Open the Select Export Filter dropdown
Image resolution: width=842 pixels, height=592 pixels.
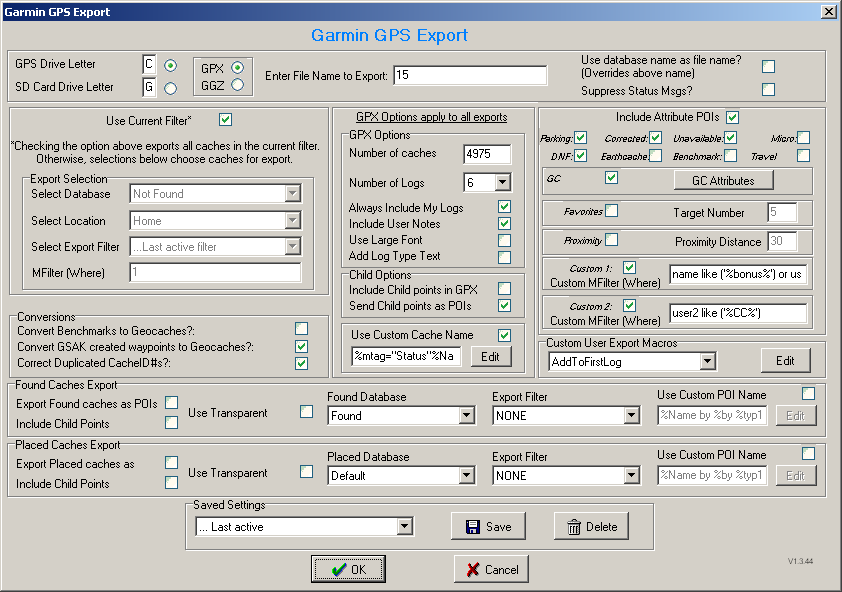click(x=292, y=247)
